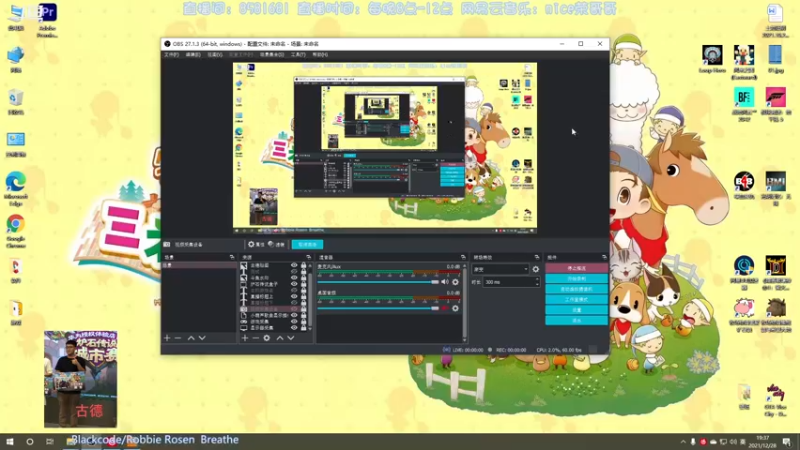Screen dimensions: 800x450
Task: Open the 滤镜 filters button in source toolbar
Action: 276,244
